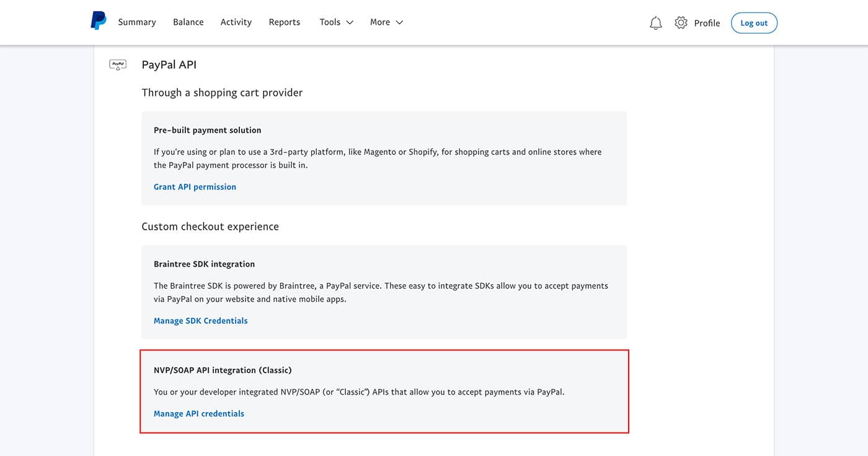Open the Tools dropdown menu

click(x=336, y=22)
